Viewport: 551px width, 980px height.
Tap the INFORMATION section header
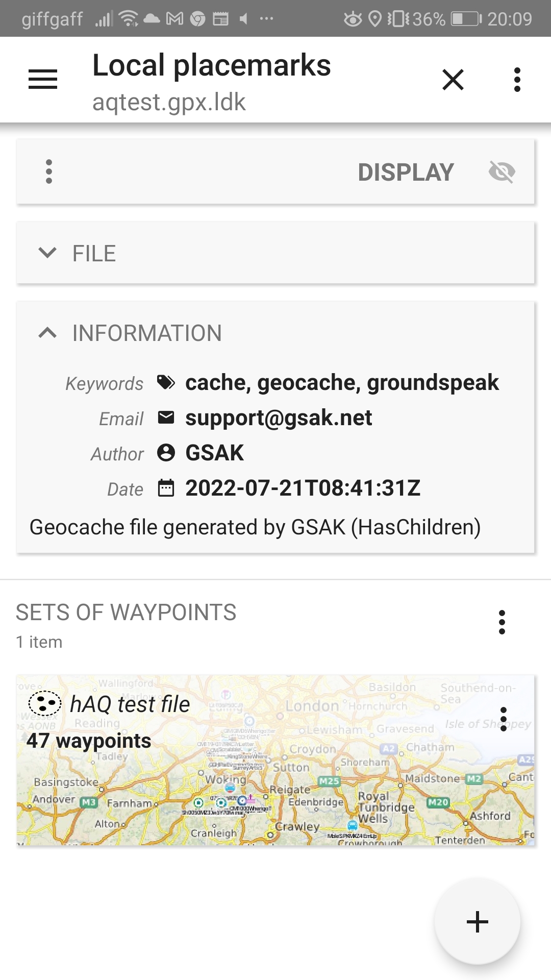tap(147, 333)
